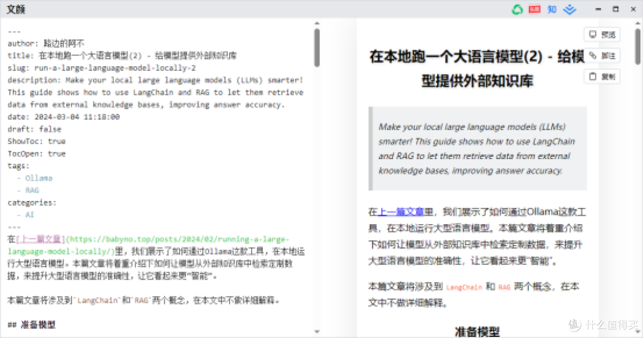Click the editor pane scroll up arrow
The image size is (644, 338).
coord(317,24)
